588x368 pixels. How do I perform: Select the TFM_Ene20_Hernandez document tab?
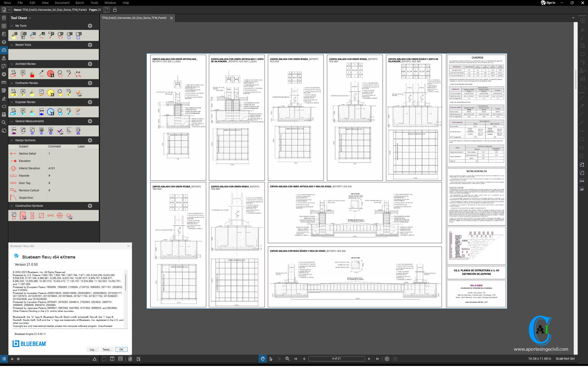click(134, 18)
